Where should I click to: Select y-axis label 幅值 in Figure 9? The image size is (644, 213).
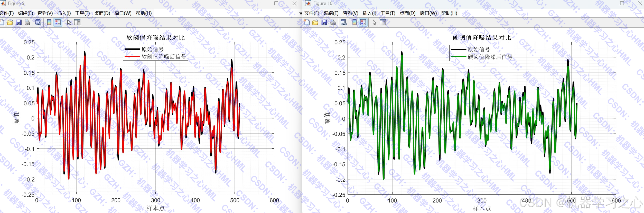16,118
